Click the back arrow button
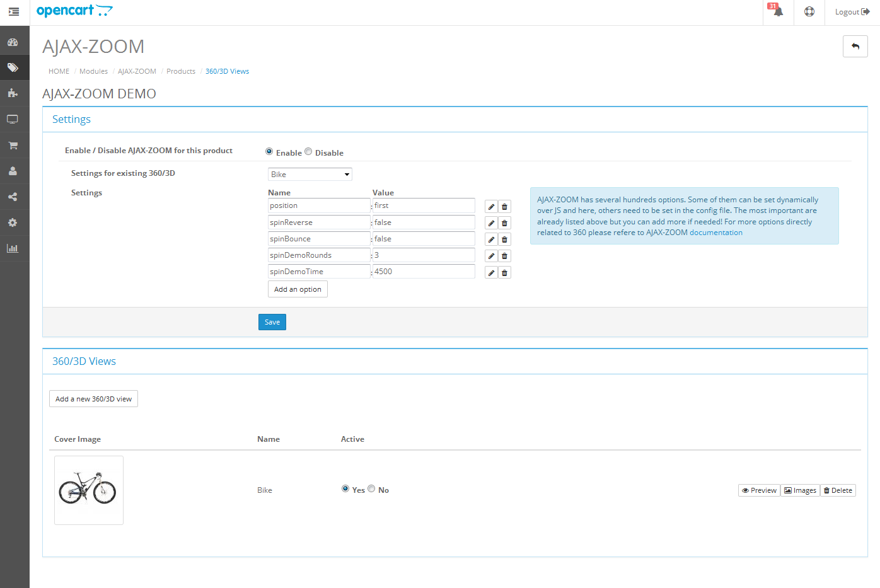The width and height of the screenshot is (880, 588). (x=855, y=46)
